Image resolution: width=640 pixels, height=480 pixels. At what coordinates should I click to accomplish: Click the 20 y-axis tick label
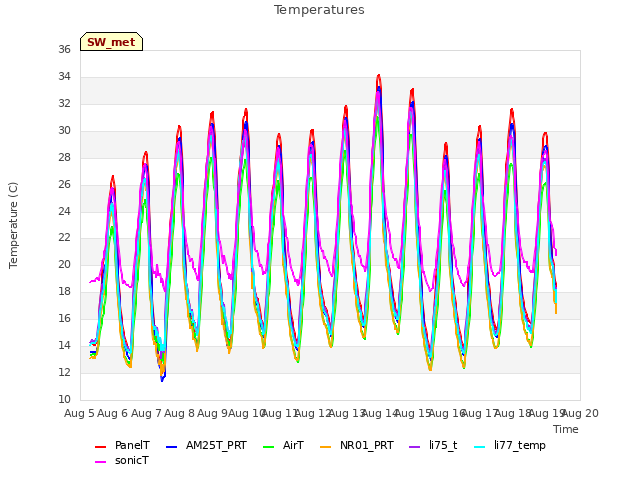coord(64,264)
